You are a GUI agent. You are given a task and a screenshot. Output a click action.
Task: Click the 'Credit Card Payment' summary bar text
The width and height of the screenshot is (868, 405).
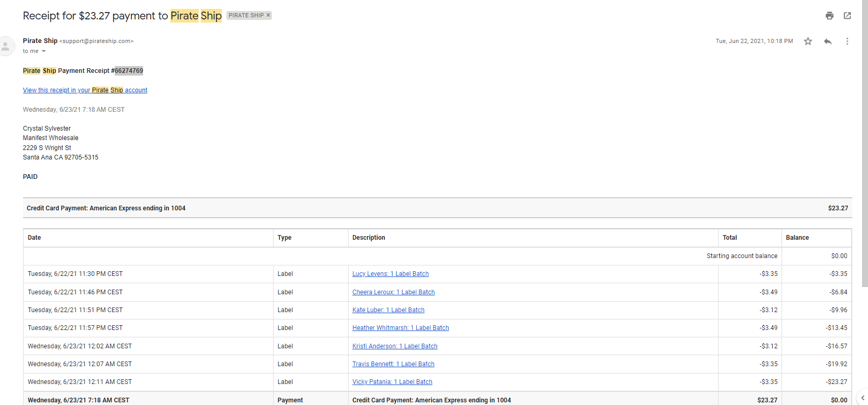(106, 208)
